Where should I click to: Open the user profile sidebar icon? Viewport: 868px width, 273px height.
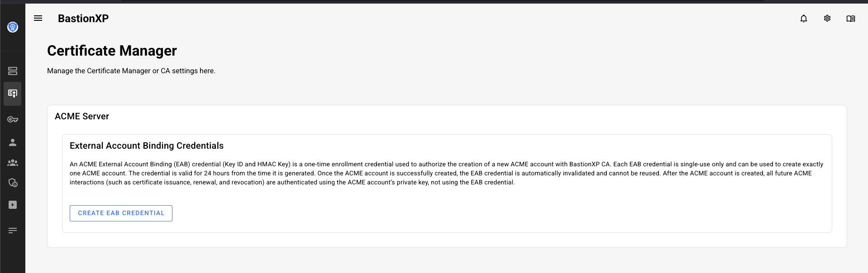(12, 142)
